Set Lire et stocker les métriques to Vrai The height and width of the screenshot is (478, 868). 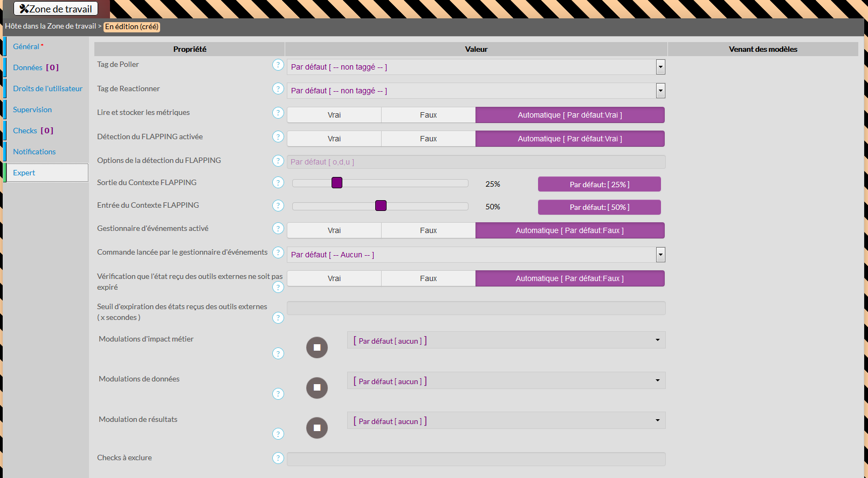pos(334,115)
